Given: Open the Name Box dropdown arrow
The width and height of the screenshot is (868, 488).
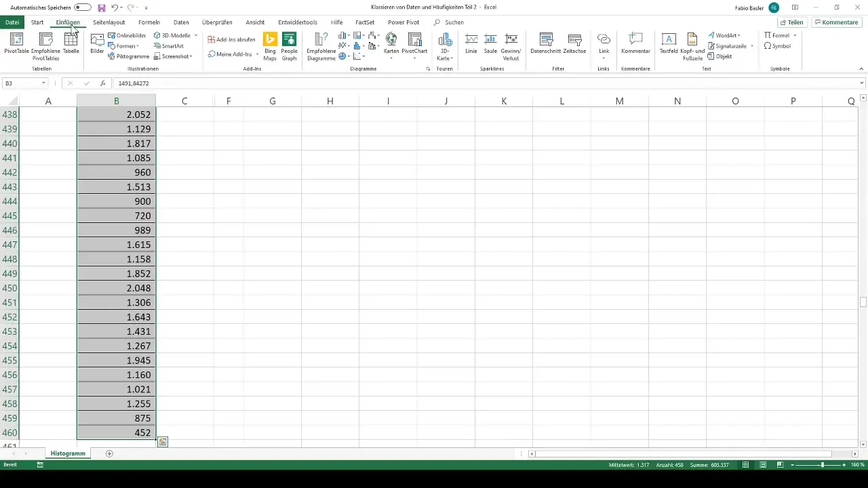Looking at the screenshot, I should [43, 83].
